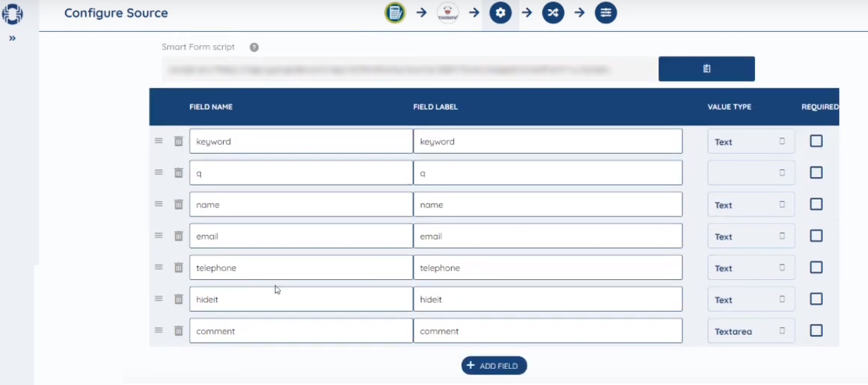Mark telephone field as required
The height and width of the screenshot is (385, 868).
coord(816,267)
